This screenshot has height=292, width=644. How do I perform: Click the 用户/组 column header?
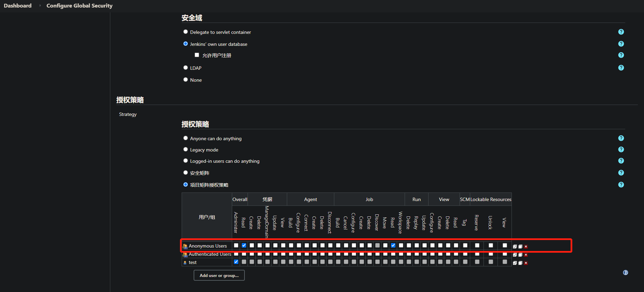(x=207, y=217)
